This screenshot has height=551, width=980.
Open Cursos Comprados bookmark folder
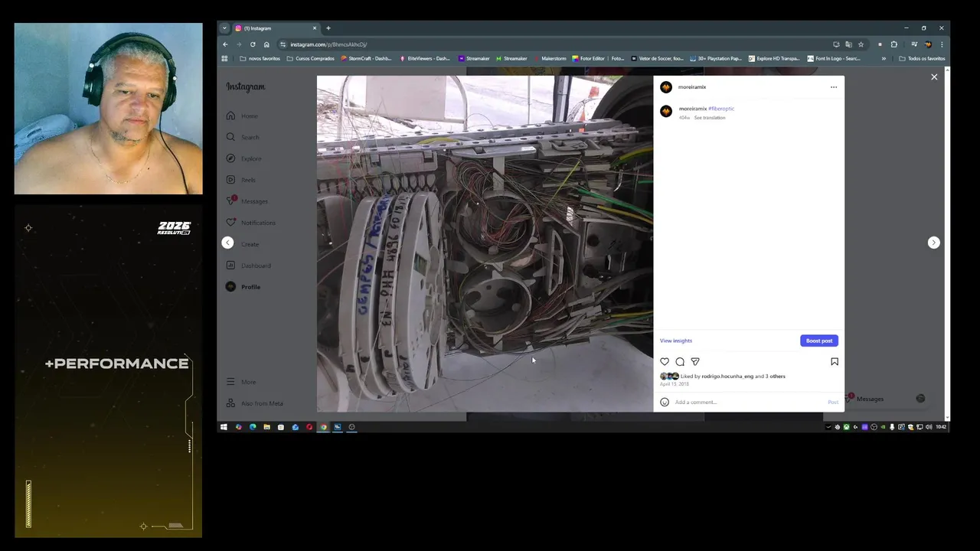click(x=311, y=58)
